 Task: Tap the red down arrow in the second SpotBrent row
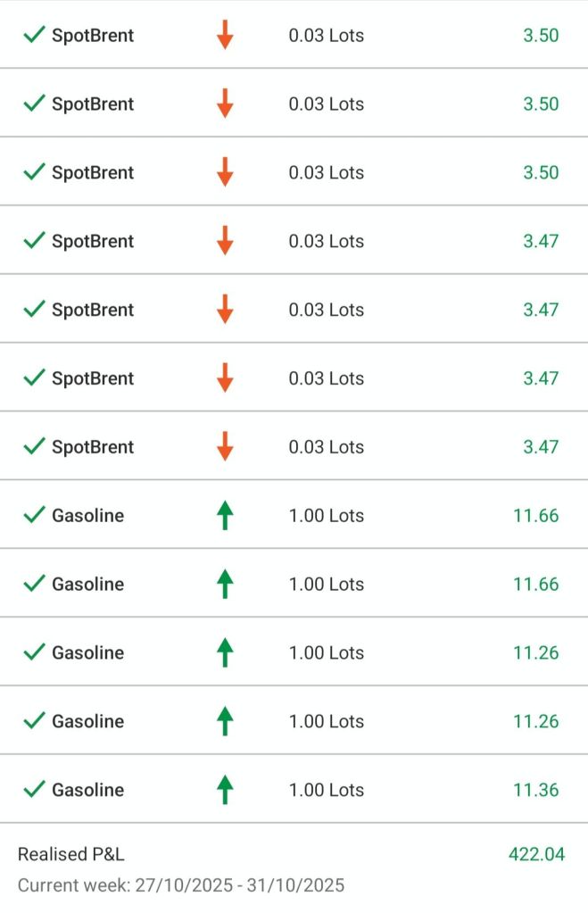click(225, 104)
